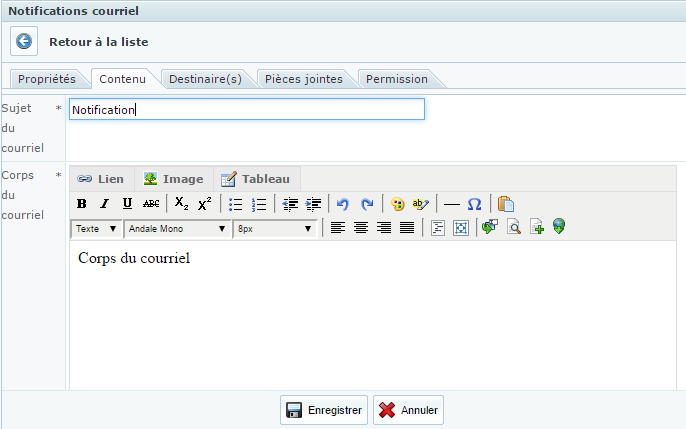Open the Pièces jointes tab
Image resolution: width=686 pixels, height=429 pixels.
click(x=305, y=79)
